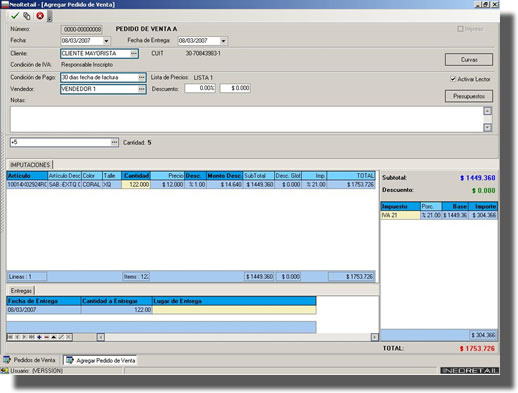
Task: Click the Agregar Pedido de Venta tab icon
Action: coord(69,360)
